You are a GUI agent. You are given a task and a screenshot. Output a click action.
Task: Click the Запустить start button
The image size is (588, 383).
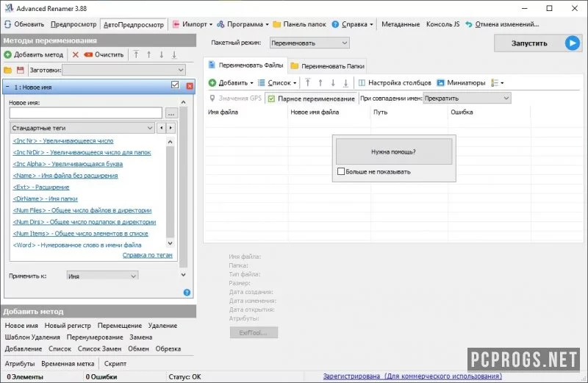tap(537, 43)
